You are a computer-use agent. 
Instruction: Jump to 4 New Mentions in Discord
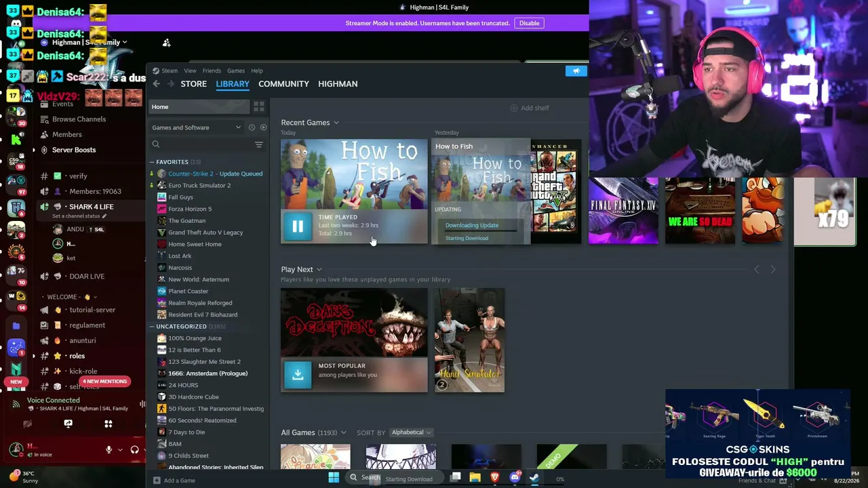tap(104, 382)
